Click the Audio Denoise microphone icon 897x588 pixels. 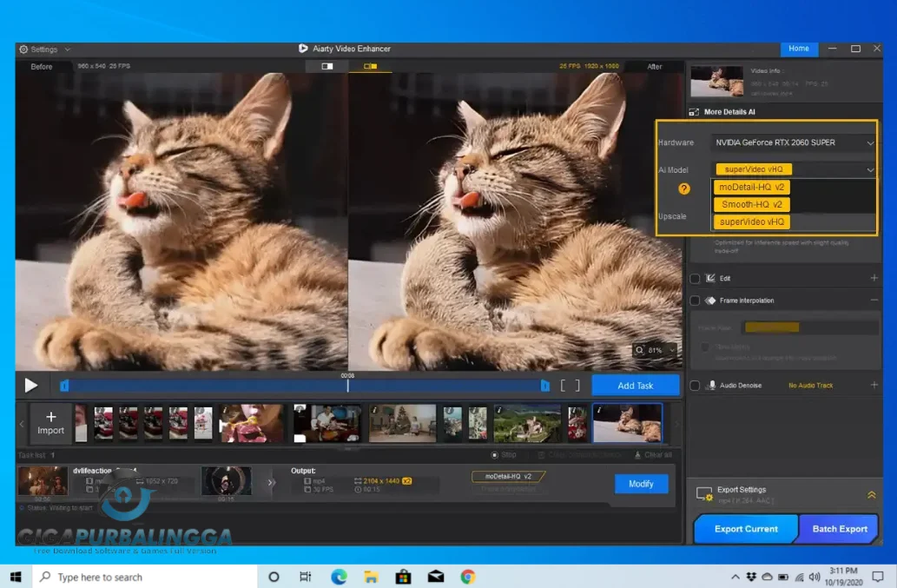point(712,385)
